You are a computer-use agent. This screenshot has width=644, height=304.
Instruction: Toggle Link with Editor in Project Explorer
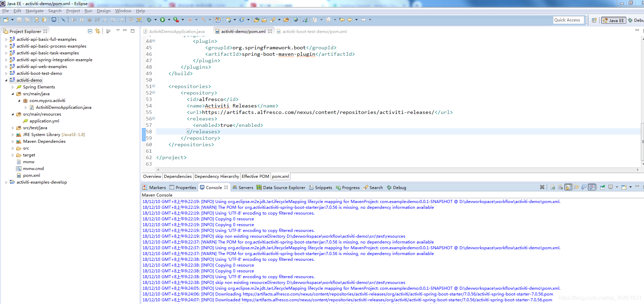98,31
